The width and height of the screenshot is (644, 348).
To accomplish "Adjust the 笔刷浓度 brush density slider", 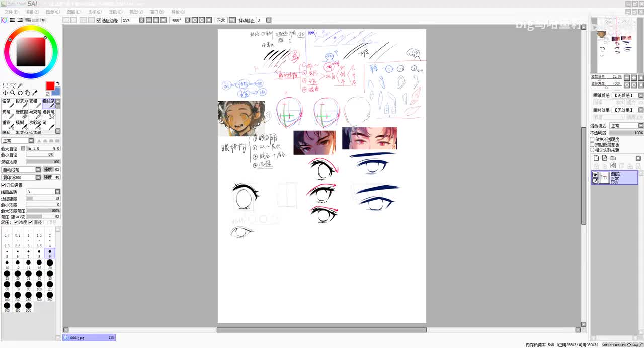I will 43,162.
